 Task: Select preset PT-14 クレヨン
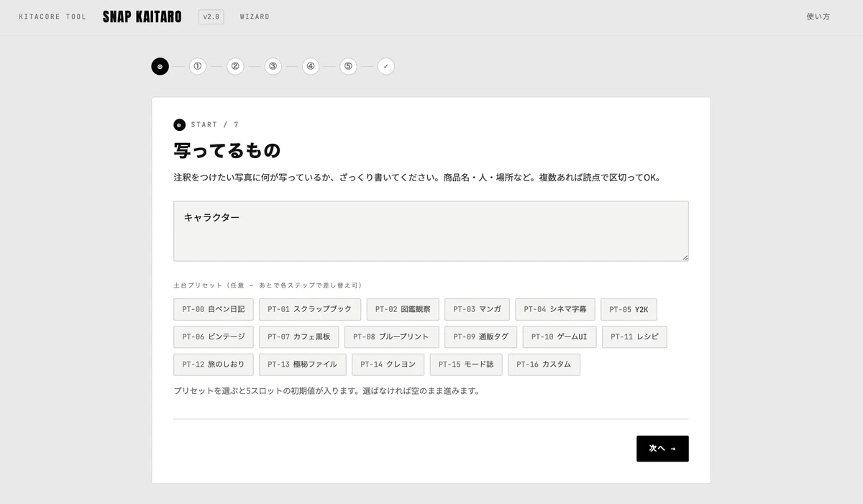pos(388,365)
